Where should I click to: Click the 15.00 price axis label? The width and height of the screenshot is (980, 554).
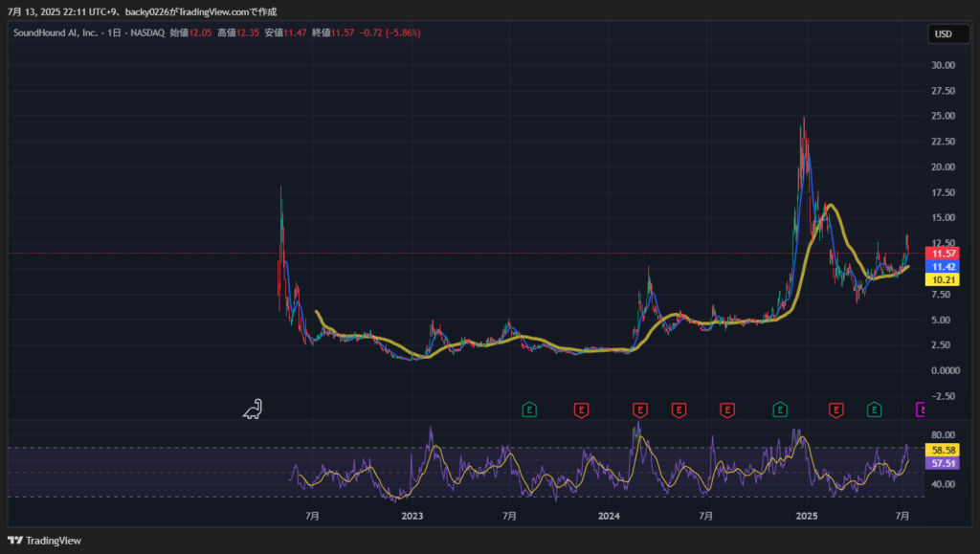coord(943,218)
